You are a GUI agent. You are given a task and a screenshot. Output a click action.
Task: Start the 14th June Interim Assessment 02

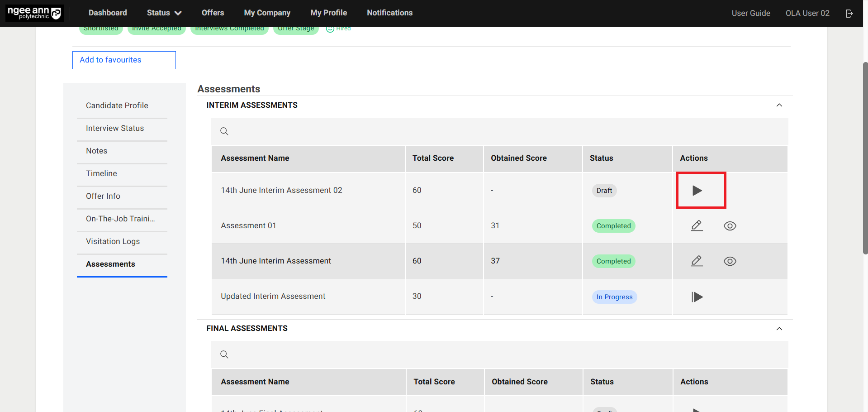coord(697,191)
